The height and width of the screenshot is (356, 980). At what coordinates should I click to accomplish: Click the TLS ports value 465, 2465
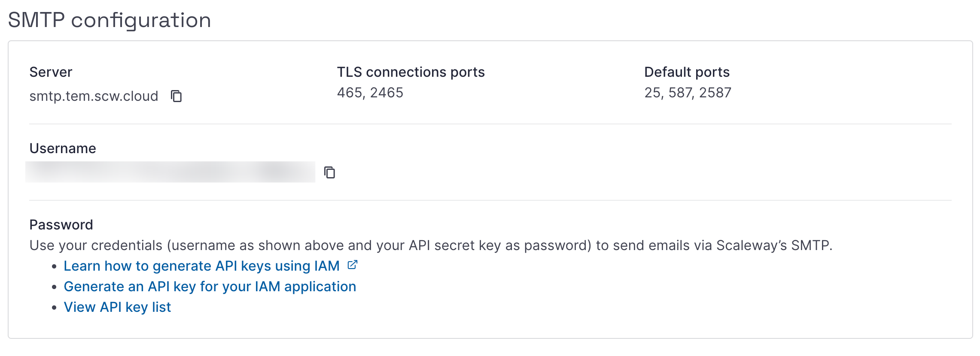coord(370,93)
